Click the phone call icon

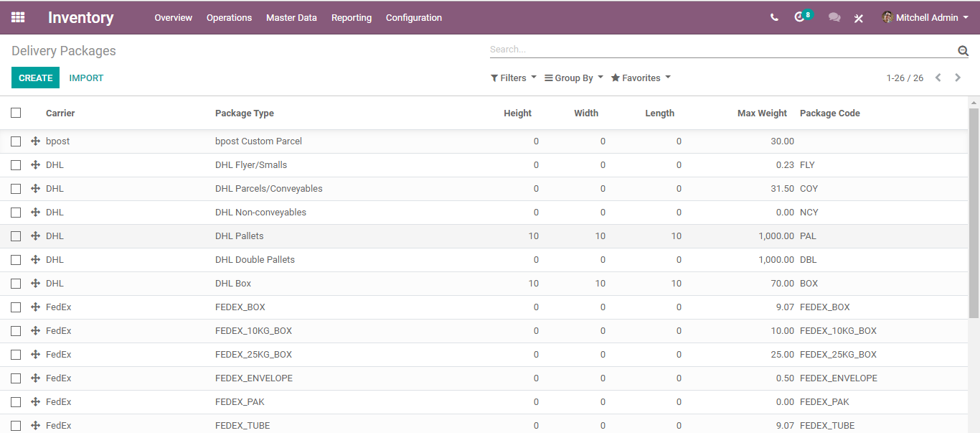[774, 18]
